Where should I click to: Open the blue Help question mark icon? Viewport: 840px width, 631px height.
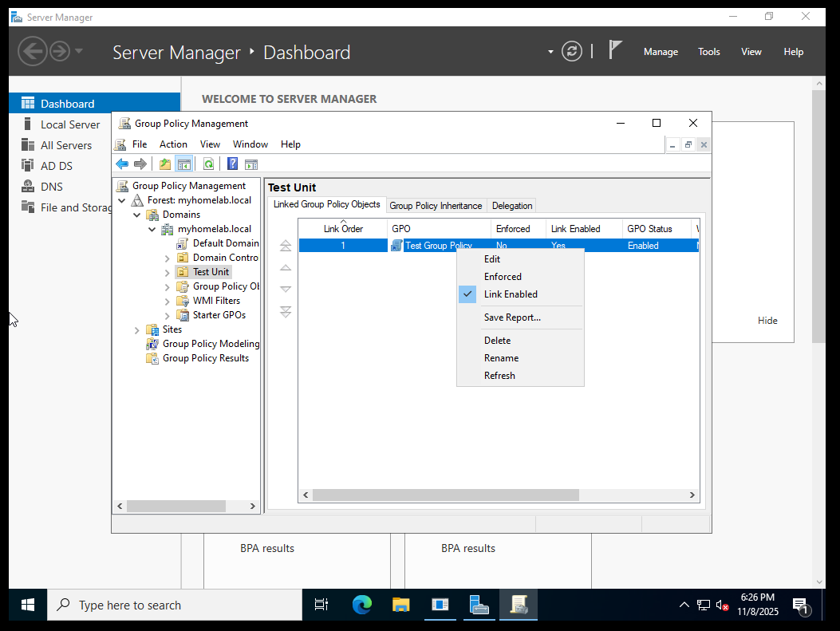pos(232,164)
